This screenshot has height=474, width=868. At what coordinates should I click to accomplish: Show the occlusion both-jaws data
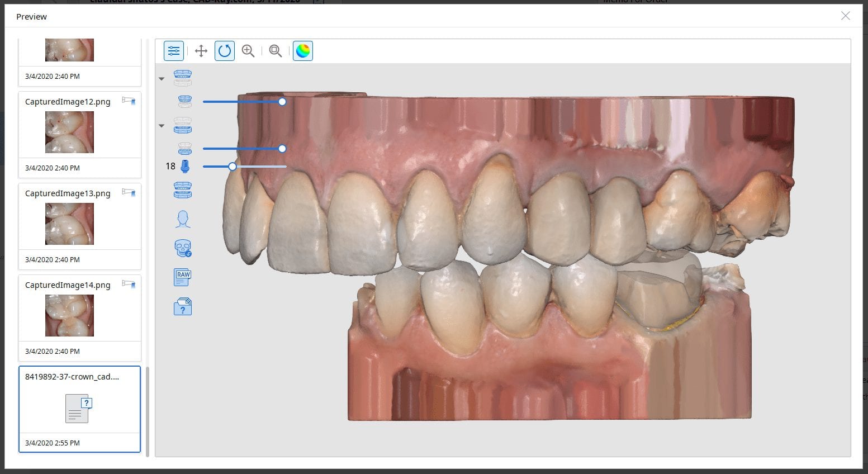(x=183, y=190)
